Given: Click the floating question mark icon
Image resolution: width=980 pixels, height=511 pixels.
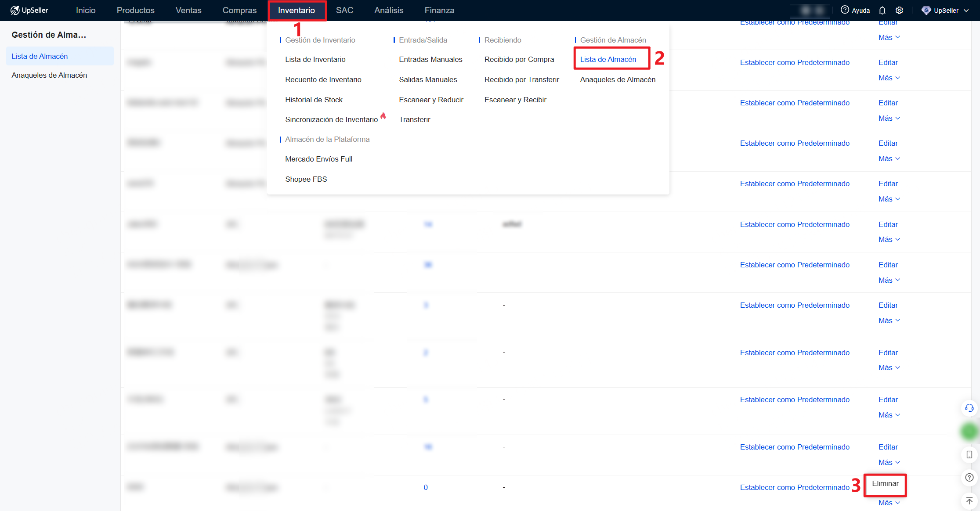Looking at the screenshot, I should tap(969, 477).
